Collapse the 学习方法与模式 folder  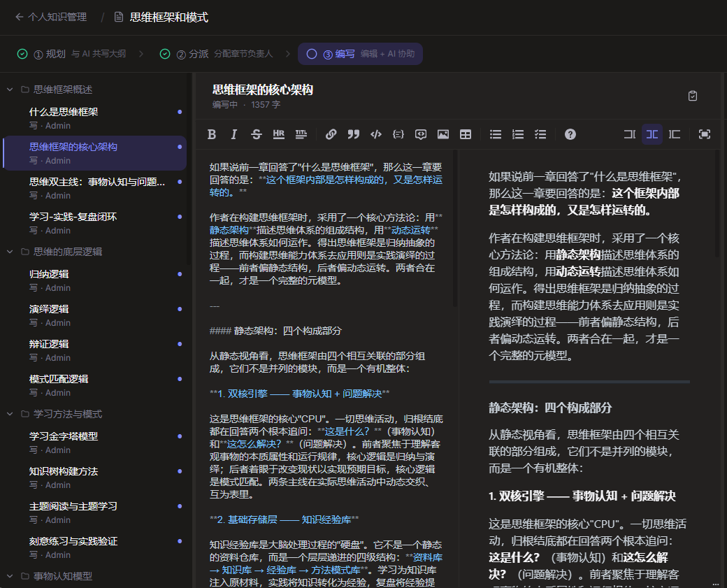pyautogui.click(x=10, y=414)
